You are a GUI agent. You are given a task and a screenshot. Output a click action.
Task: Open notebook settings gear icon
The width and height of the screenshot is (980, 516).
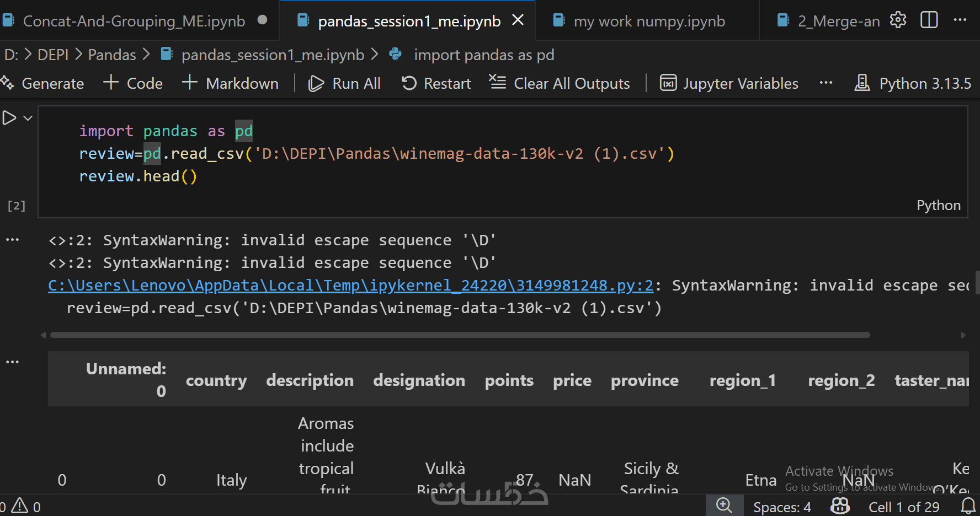pyautogui.click(x=898, y=20)
